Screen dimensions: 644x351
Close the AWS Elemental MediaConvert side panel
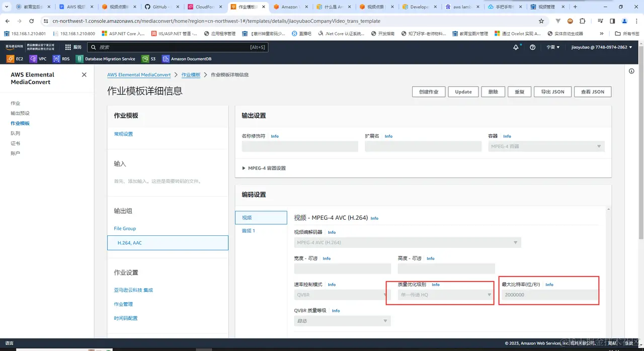point(84,74)
